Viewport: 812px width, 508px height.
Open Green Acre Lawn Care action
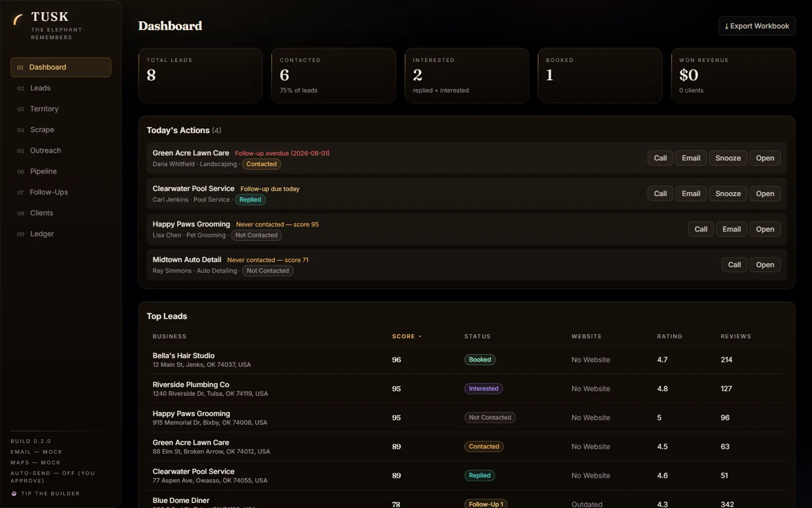[765, 158]
